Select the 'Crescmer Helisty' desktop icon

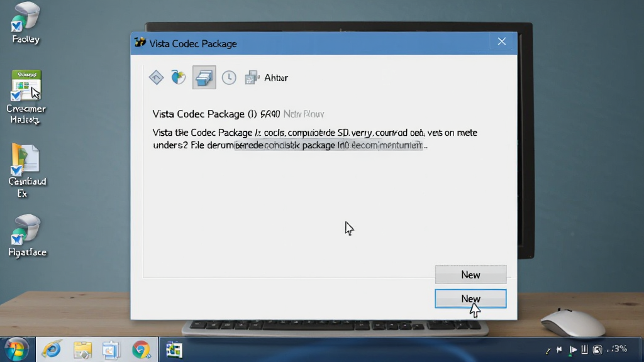26,97
